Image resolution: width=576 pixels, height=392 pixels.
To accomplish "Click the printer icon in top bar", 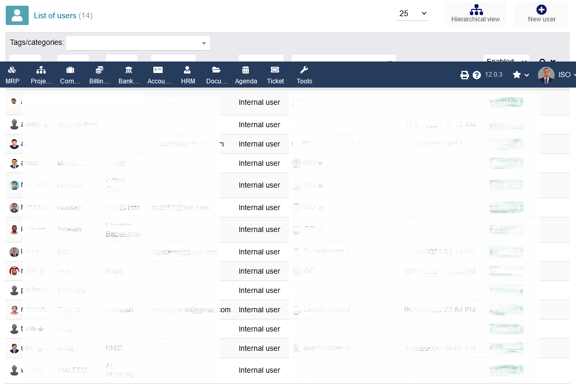I will click(464, 75).
